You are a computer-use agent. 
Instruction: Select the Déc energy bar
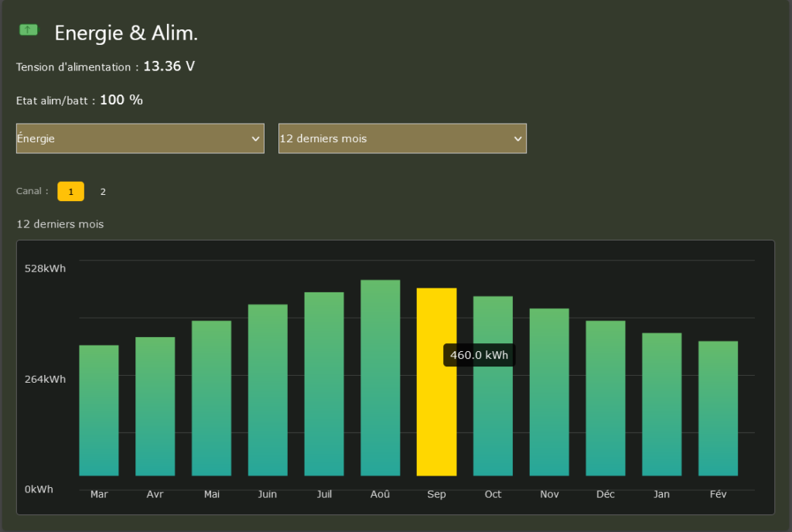[x=606, y=398]
